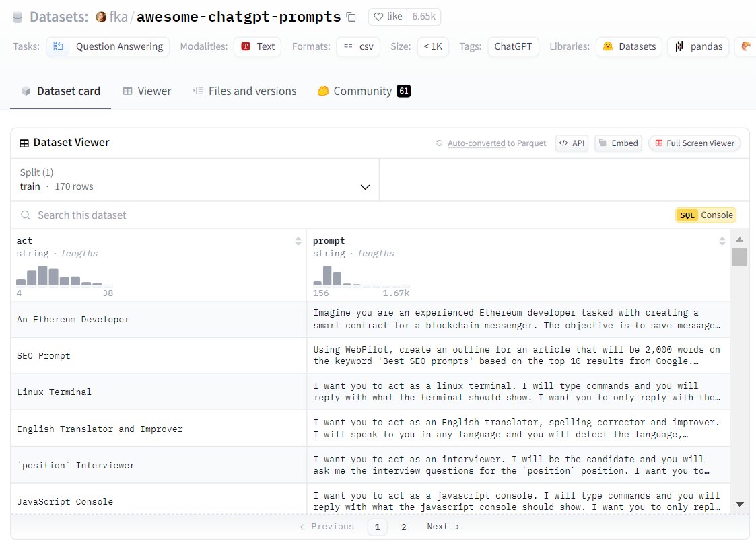Click the scrollbar down arrow

[x=740, y=504]
